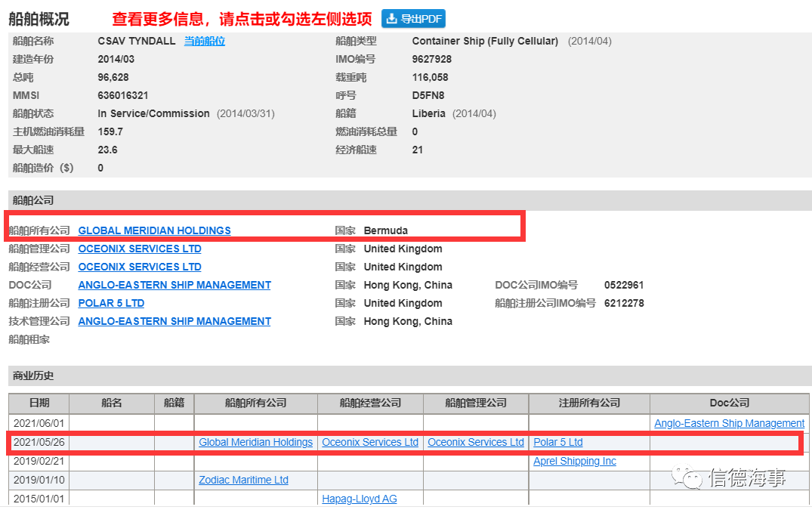Select the 2015/01/01 date cell

point(39,499)
